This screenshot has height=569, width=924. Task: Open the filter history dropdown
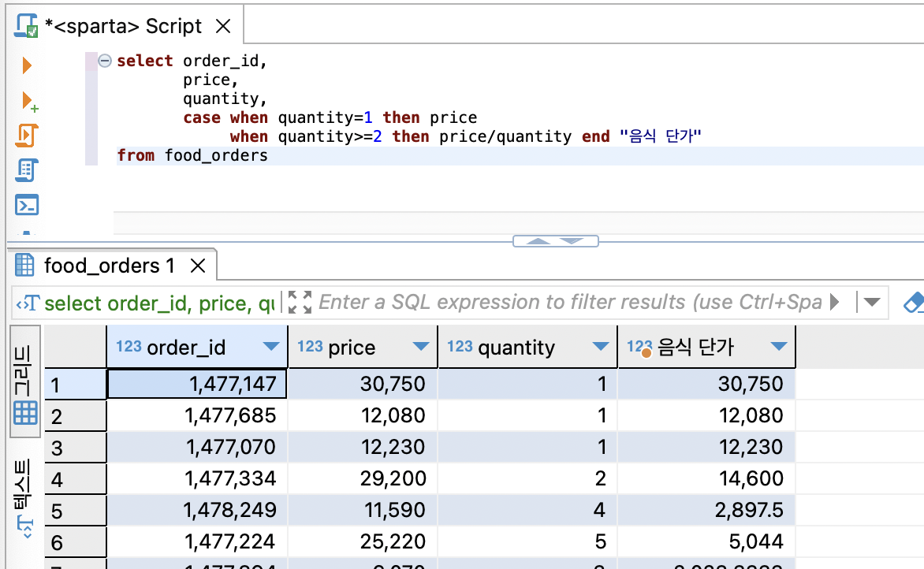[872, 302]
